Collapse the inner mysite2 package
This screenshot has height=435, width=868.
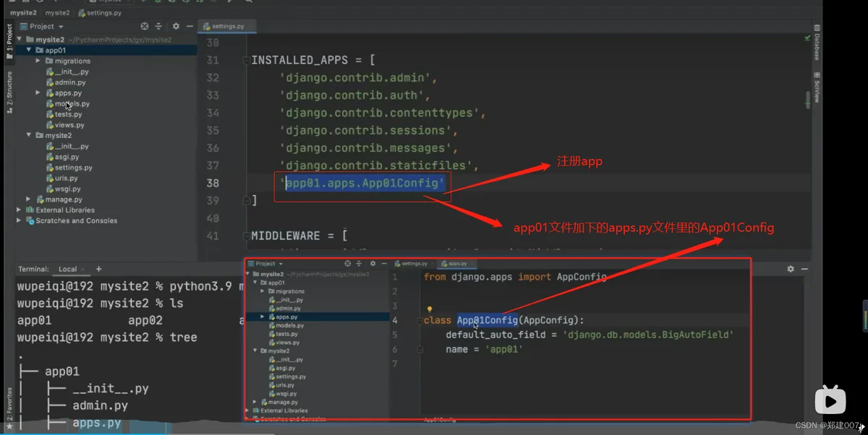tap(29, 135)
